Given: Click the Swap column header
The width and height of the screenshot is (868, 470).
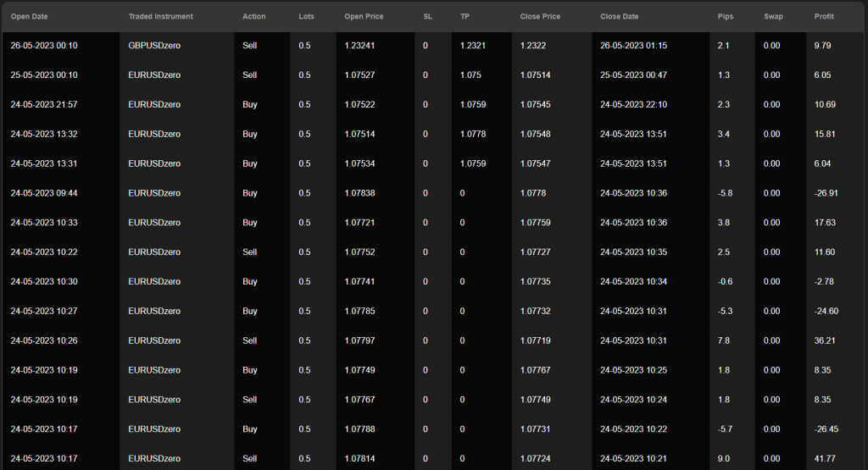Looking at the screenshot, I should pyautogui.click(x=773, y=16).
